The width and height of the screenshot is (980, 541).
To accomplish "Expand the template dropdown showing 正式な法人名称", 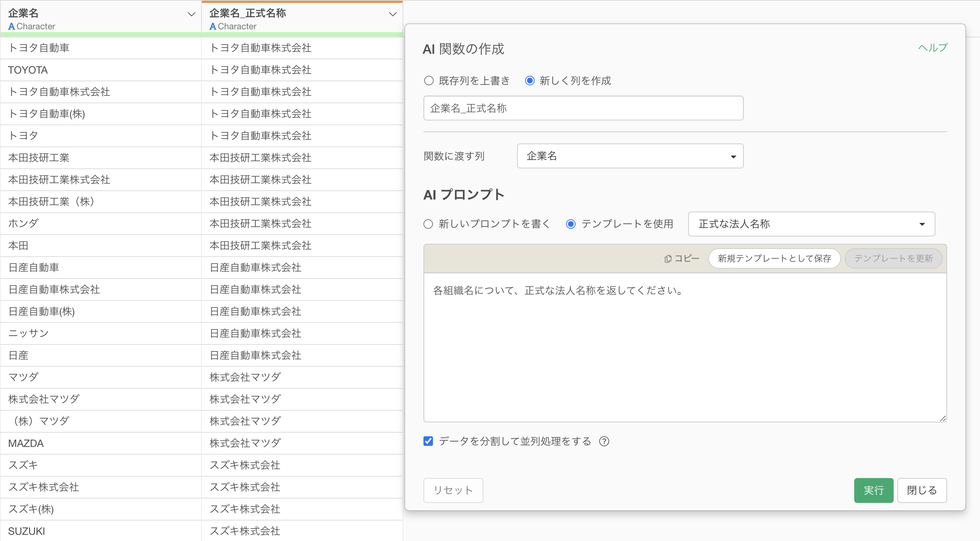I will pyautogui.click(x=811, y=224).
